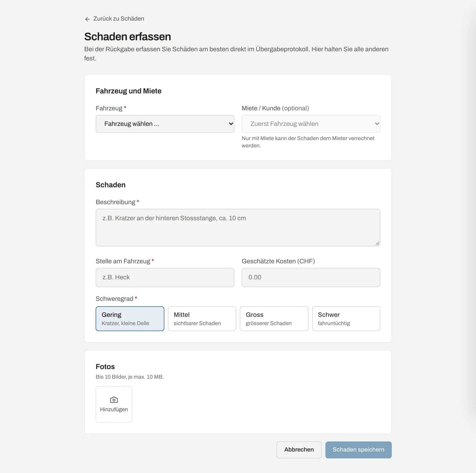
Task: Select the Schwer severity option
Action: pyautogui.click(x=346, y=319)
